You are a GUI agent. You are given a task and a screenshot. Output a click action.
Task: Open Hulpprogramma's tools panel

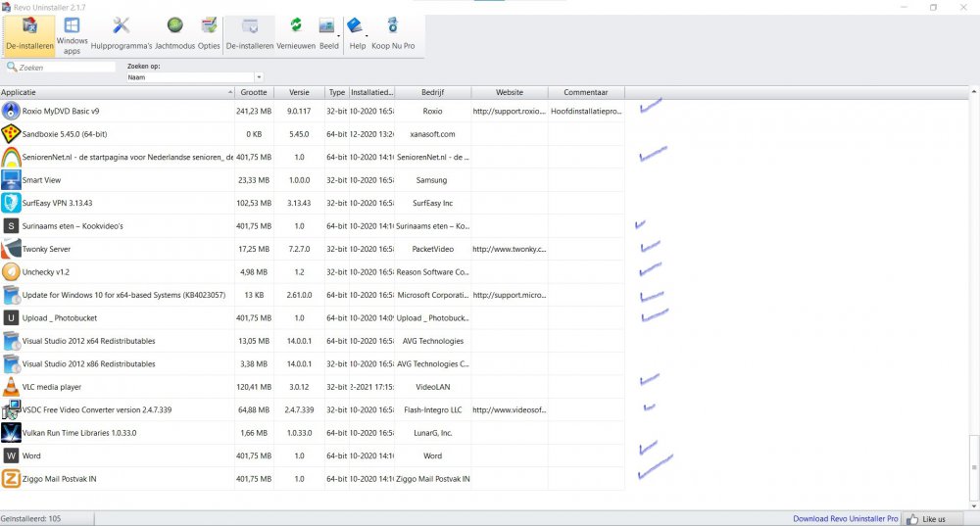pyautogui.click(x=122, y=33)
